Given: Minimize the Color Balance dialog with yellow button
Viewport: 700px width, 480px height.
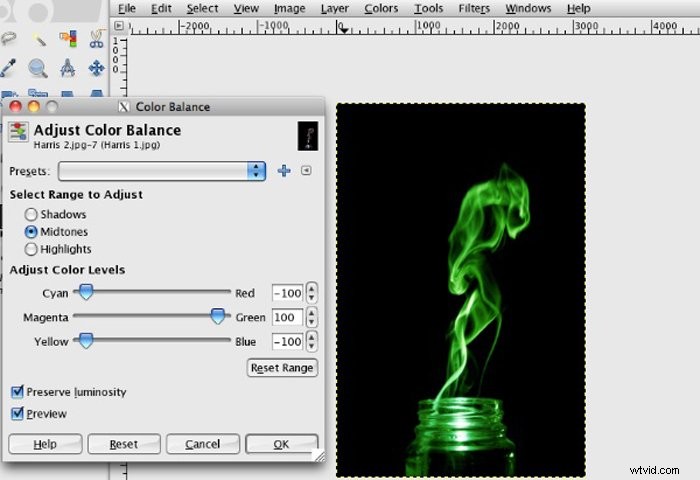Looking at the screenshot, I should (34, 107).
